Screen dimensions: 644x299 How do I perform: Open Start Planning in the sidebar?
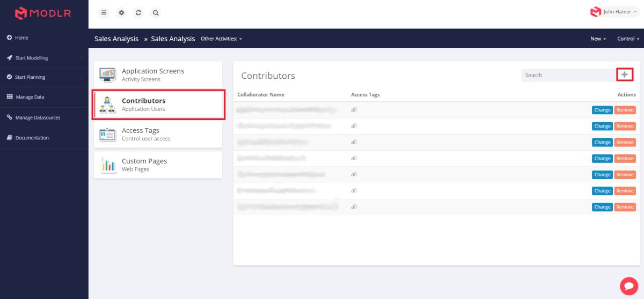(x=44, y=77)
